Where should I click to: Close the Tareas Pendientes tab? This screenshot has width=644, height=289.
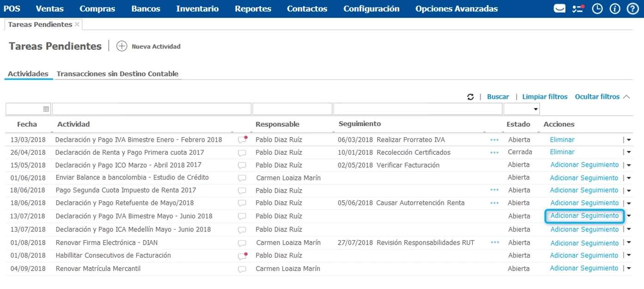pyautogui.click(x=77, y=24)
